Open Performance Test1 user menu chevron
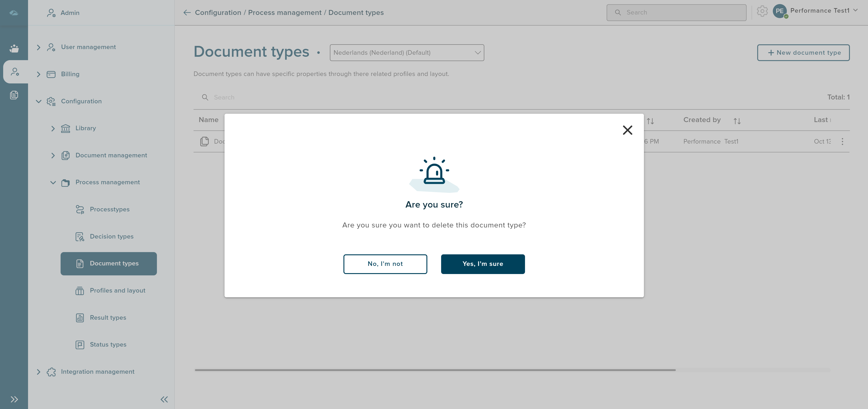 tap(856, 10)
